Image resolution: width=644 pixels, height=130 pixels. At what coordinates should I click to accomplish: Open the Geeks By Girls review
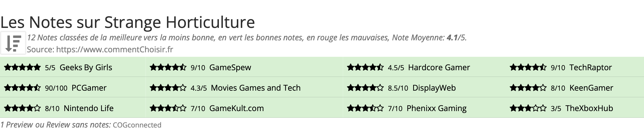click(86, 67)
